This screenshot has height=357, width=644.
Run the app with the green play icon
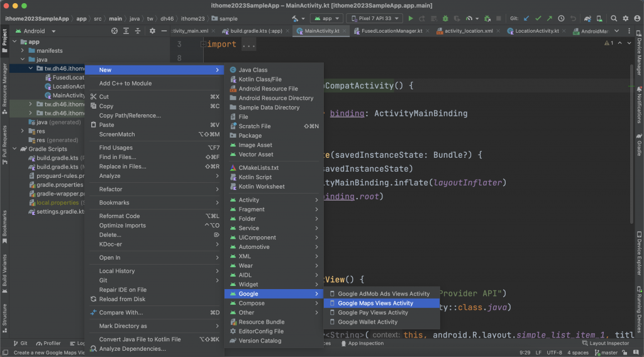[x=410, y=18]
